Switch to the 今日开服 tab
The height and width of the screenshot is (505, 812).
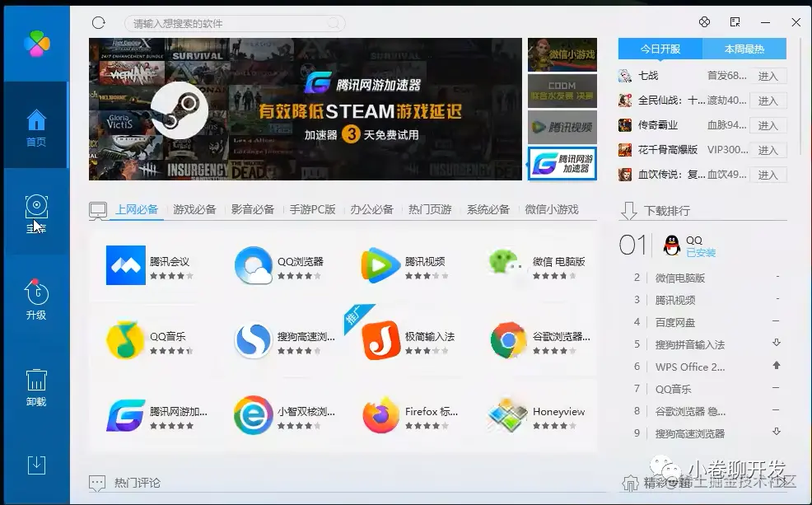point(660,49)
